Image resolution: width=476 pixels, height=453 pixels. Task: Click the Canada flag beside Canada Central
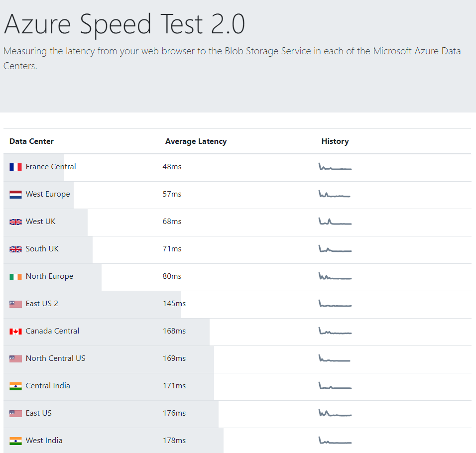point(15,332)
